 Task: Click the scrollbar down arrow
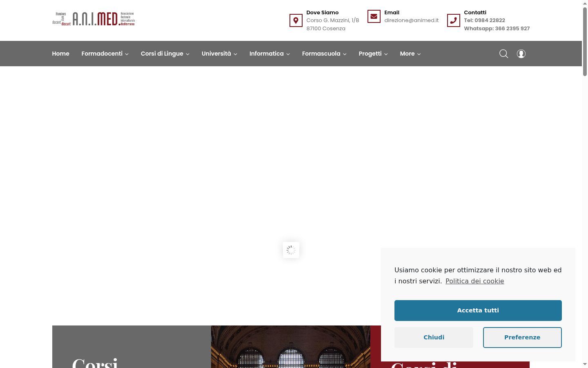(x=585, y=364)
